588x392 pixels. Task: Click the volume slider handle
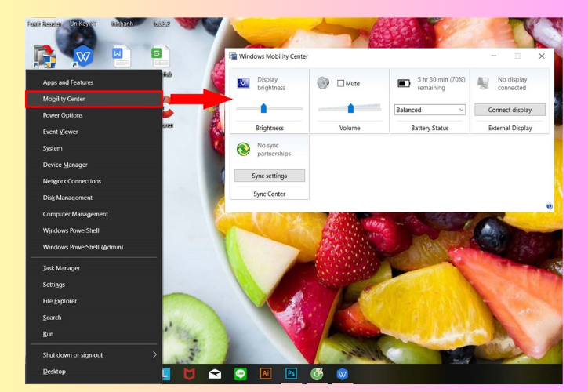coord(350,108)
